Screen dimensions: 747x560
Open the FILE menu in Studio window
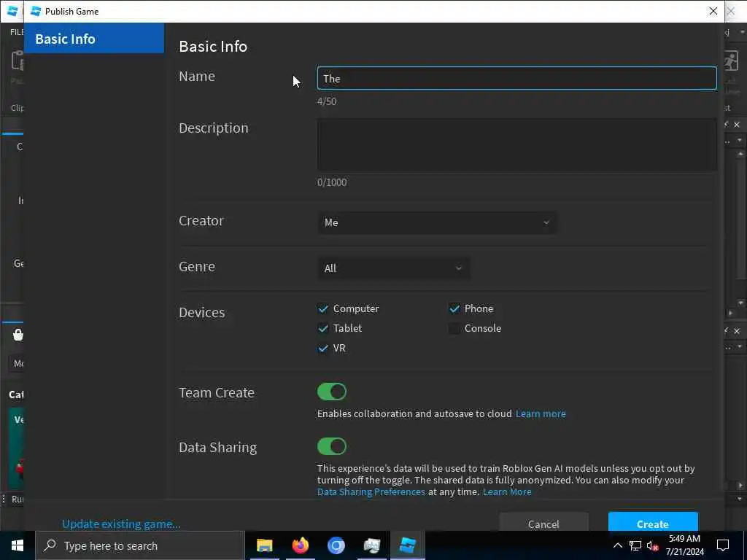coord(17,32)
